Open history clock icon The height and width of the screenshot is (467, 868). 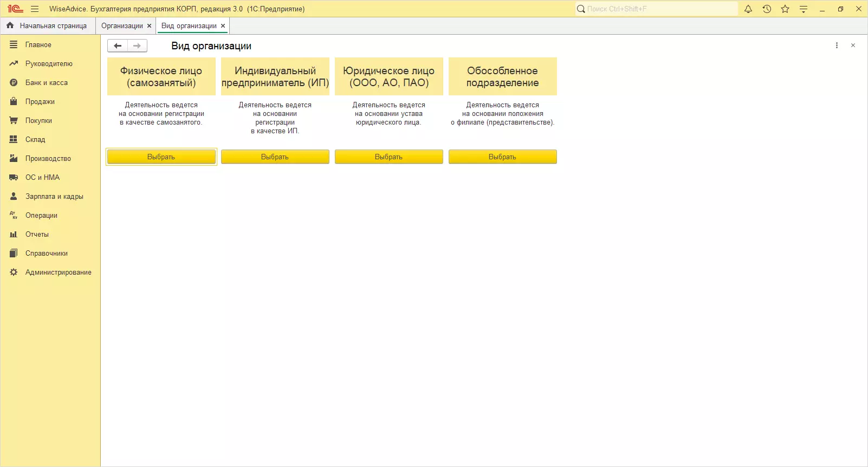click(x=767, y=9)
